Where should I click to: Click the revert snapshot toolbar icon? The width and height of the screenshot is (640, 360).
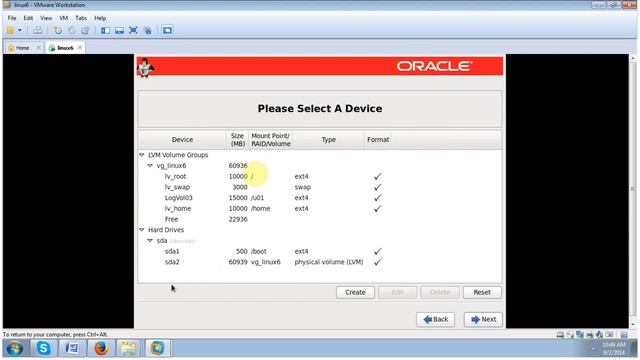pos(71,31)
